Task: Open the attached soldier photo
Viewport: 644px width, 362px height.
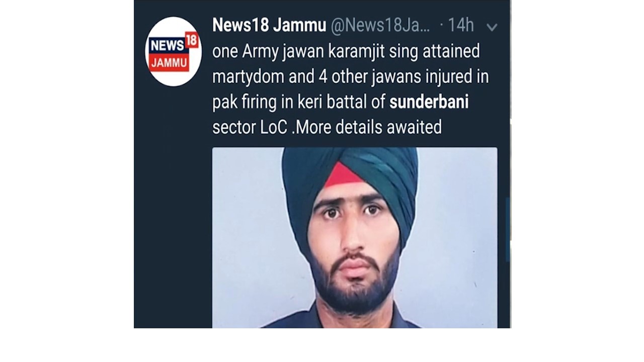Action: click(355, 237)
